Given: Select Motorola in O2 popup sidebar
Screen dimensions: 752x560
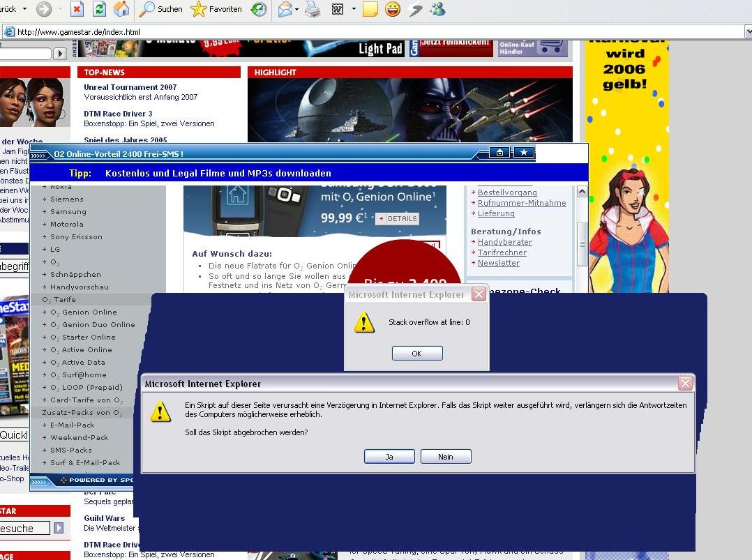Looking at the screenshot, I should (x=67, y=224).
